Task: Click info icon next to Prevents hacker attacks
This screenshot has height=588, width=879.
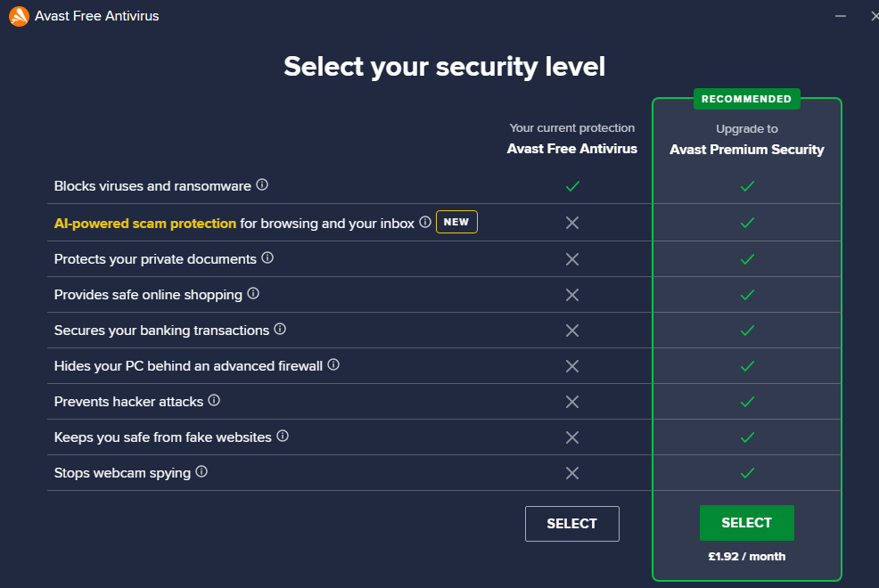Action: pos(214,400)
